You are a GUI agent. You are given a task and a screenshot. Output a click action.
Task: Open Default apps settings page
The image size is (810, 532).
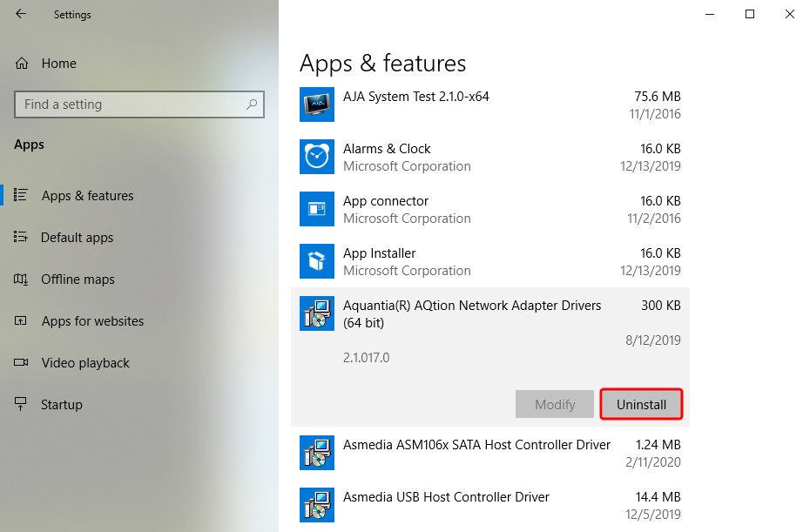pyautogui.click(x=77, y=238)
